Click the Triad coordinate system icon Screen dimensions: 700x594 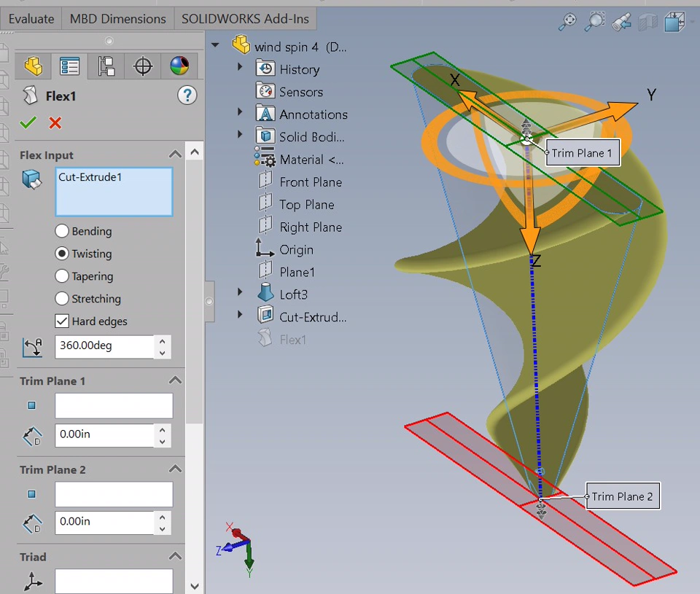coord(33,582)
